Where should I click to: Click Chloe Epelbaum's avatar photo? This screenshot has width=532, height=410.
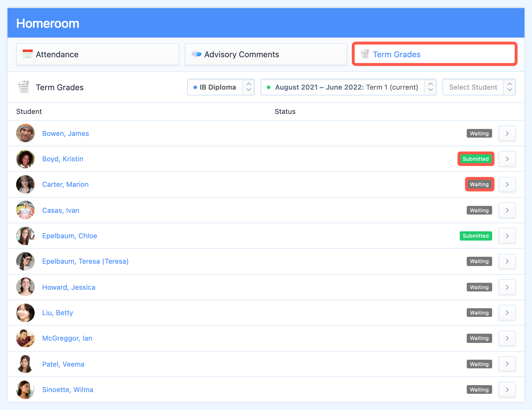(x=25, y=236)
